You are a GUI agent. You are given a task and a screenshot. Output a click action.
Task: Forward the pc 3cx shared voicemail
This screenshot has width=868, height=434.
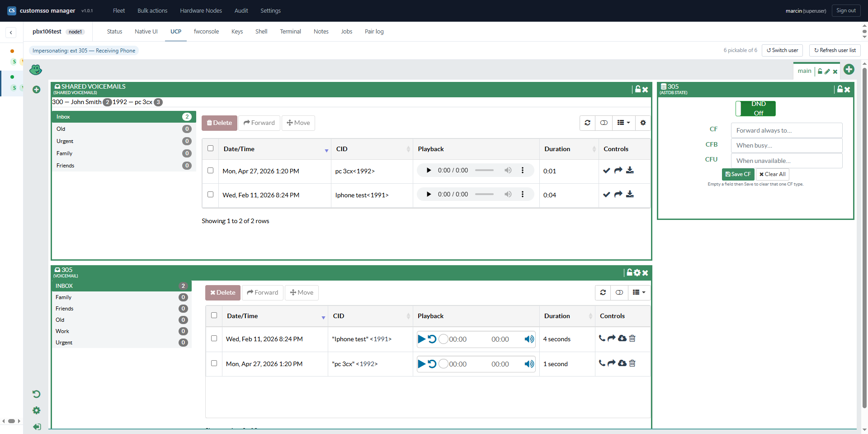[618, 171]
